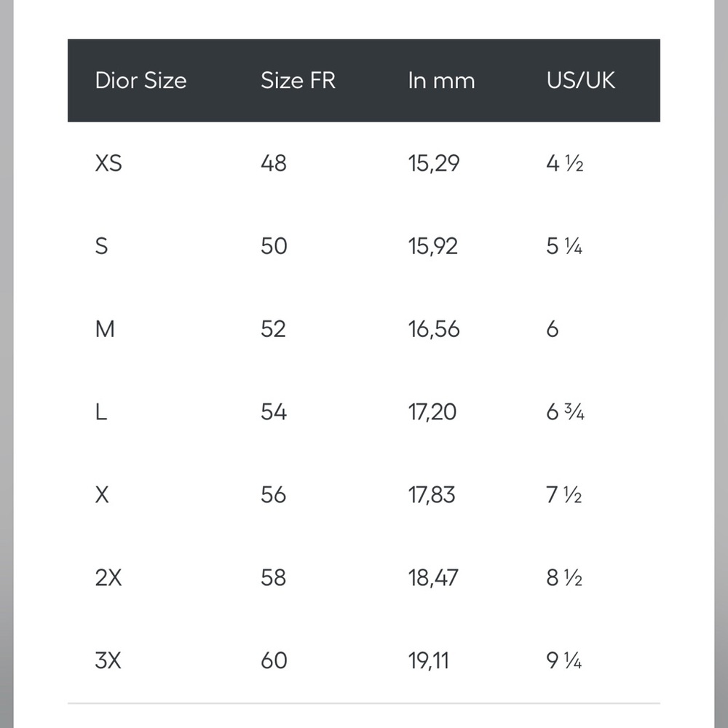The width and height of the screenshot is (728, 728).
Task: Select the XS size row label
Action: 108,163
